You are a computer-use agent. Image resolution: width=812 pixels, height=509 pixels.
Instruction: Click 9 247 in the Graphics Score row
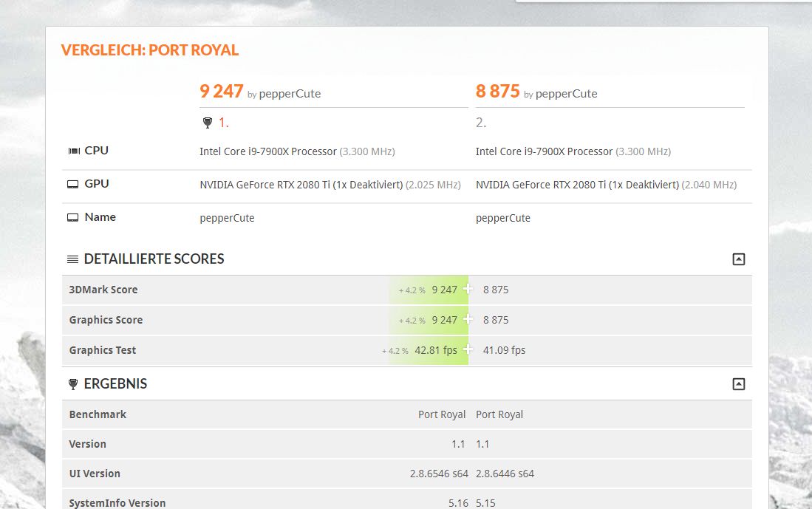point(444,320)
